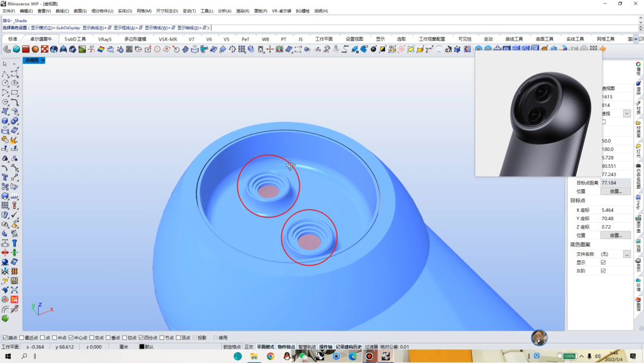This screenshot has width=644, height=363.
Task: Toggle 记录建构历史 in status bar
Action: 349,347
